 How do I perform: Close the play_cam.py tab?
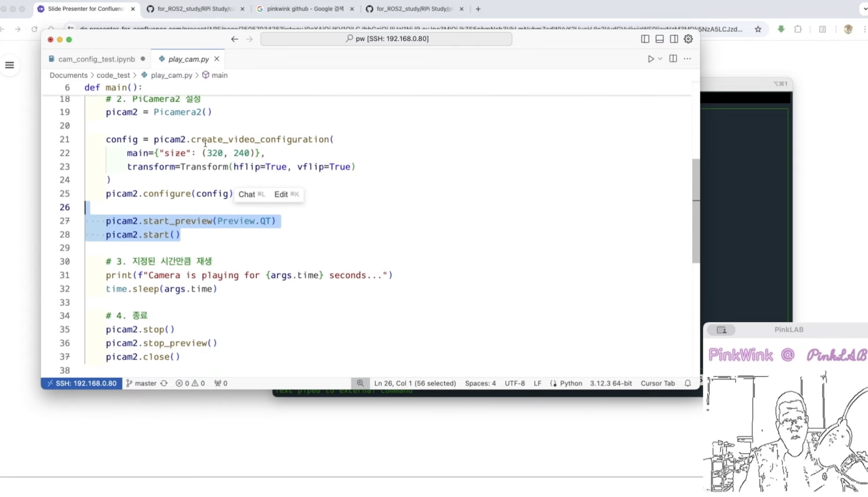click(217, 59)
